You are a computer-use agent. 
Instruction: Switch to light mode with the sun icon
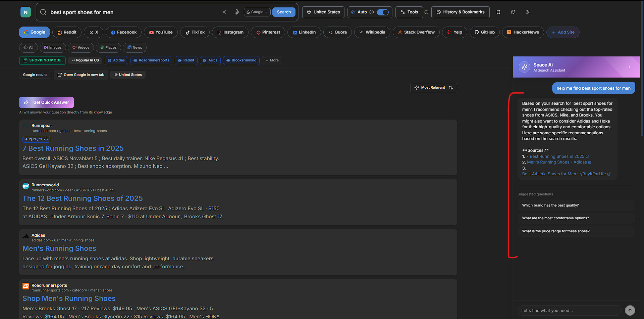tap(528, 12)
